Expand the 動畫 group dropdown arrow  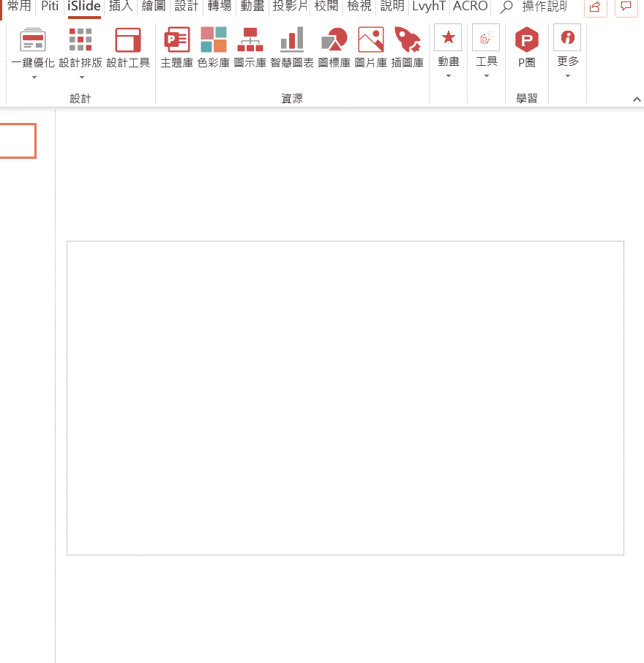[x=449, y=76]
